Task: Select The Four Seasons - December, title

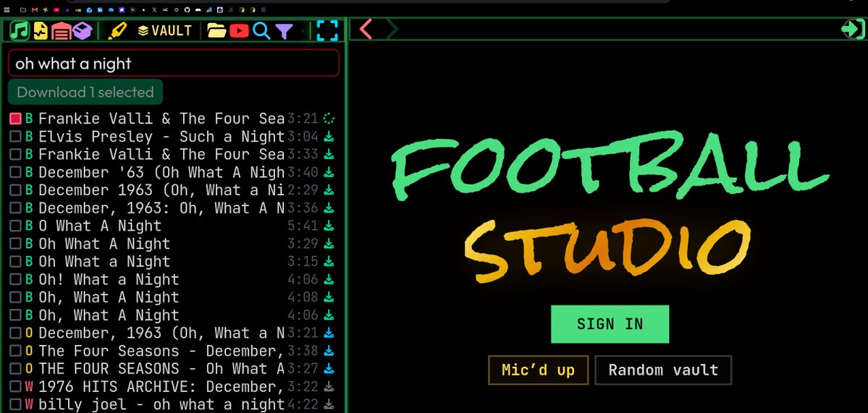Action: pos(161,351)
